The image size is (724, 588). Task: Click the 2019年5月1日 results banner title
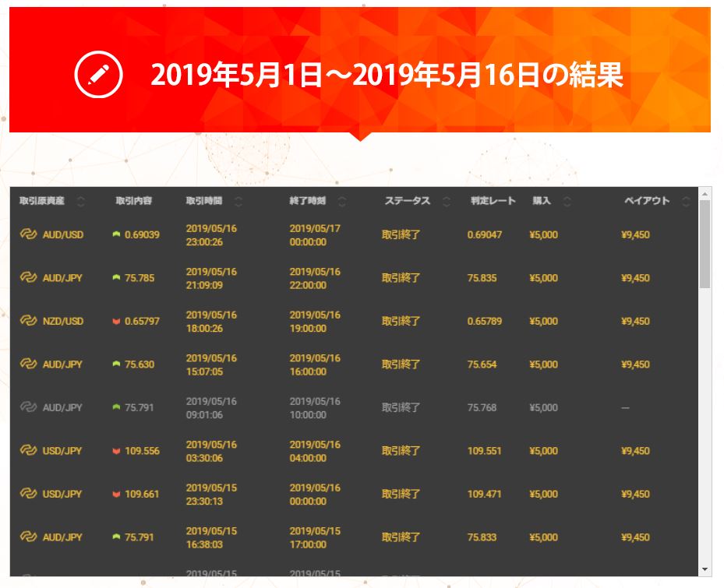(x=387, y=74)
